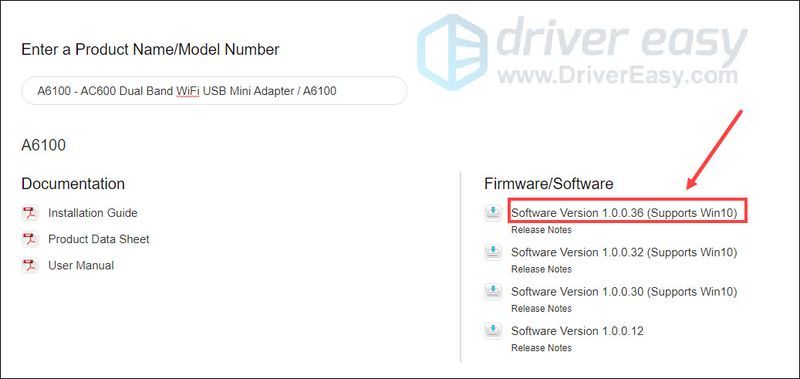View Release Notes for version 1.0.0.36

pyautogui.click(x=541, y=230)
